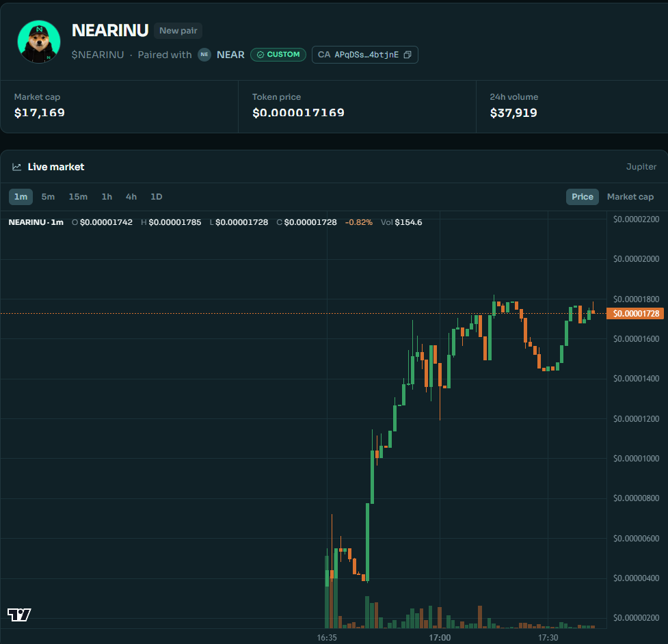The image size is (668, 644).
Task: Click the 17:00 time axis label
Action: (x=440, y=638)
